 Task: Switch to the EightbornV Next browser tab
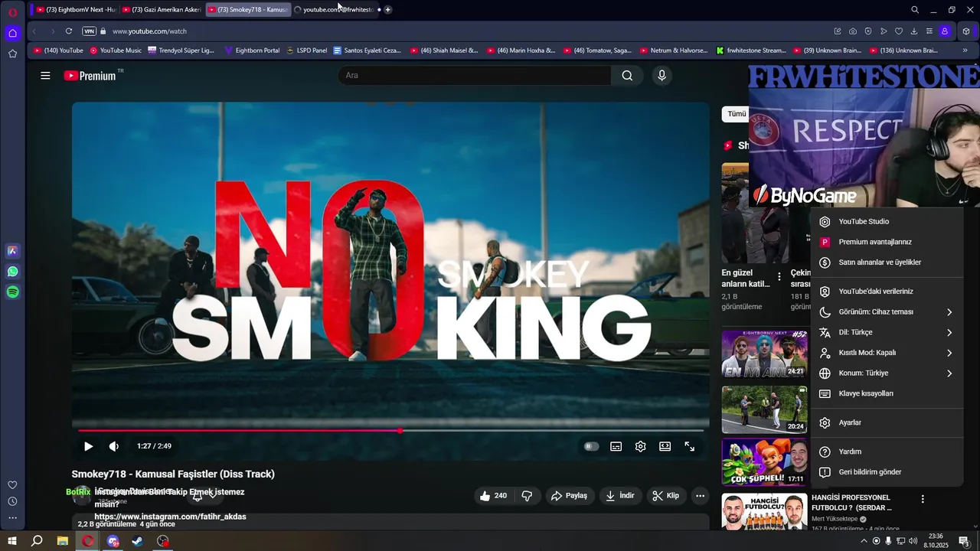[75, 10]
